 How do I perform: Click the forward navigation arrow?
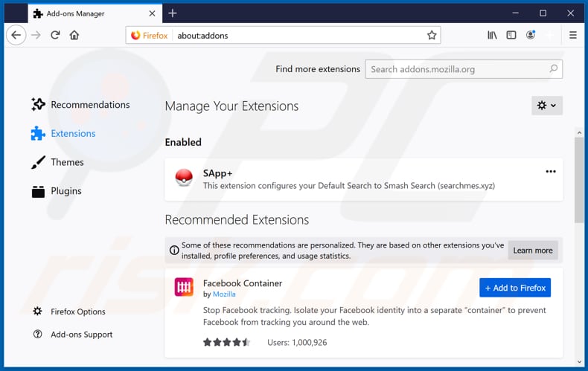coord(36,35)
